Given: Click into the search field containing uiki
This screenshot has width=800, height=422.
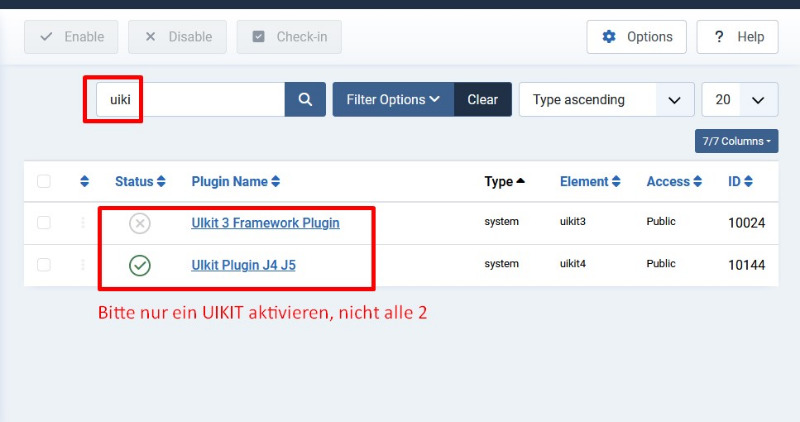Looking at the screenshot, I should tap(190, 100).
